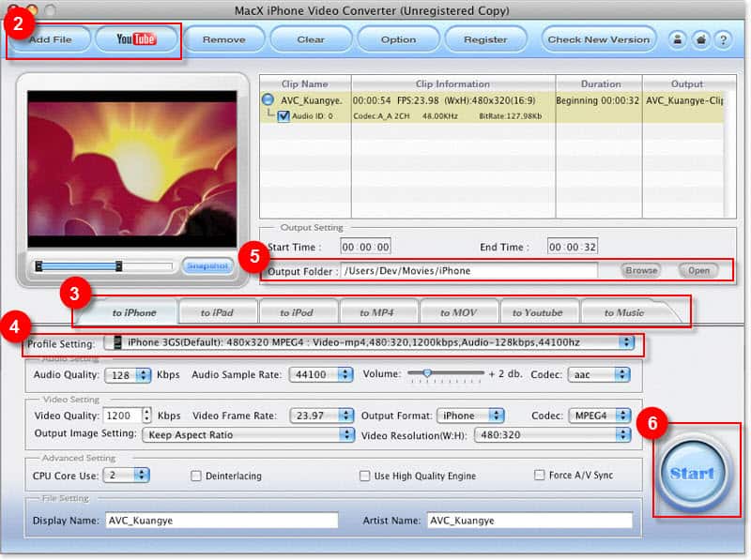
Task: Click the Beginning 00:00:32 duration cell
Action: (597, 100)
